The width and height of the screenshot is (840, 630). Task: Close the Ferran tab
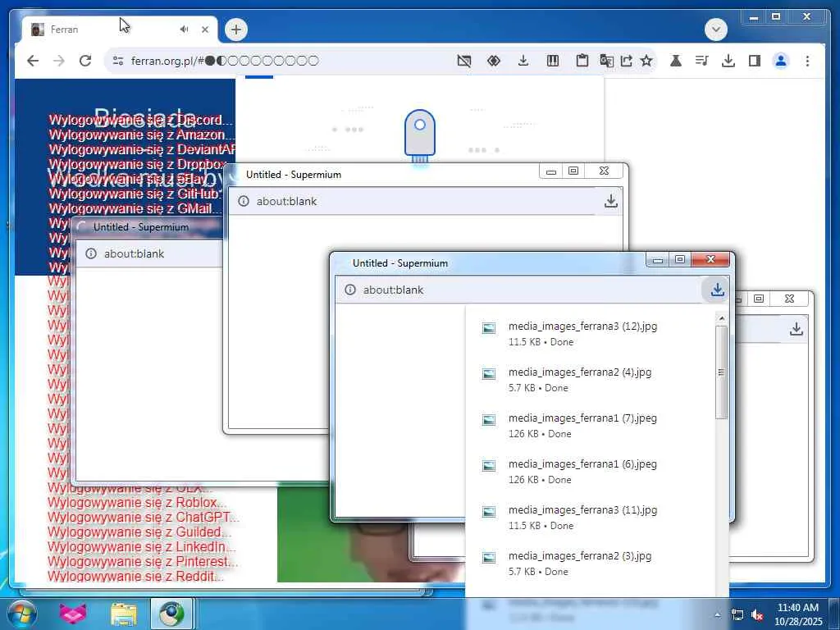[x=204, y=30]
